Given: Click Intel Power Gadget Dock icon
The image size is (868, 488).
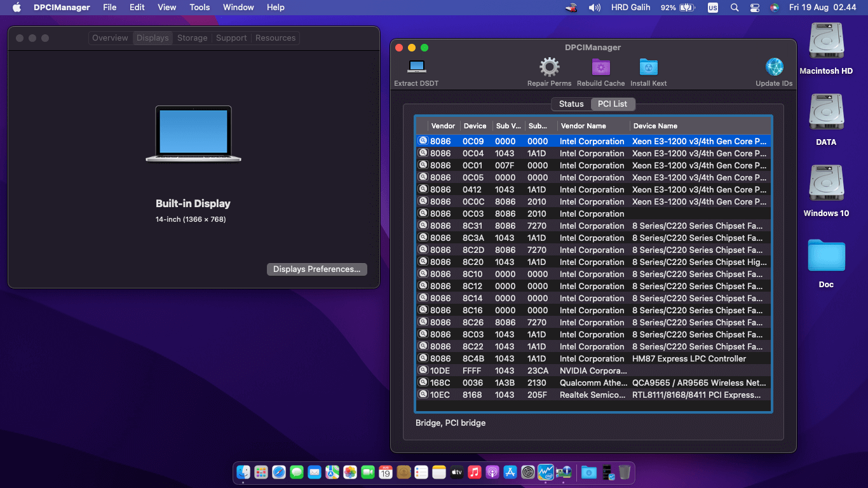Looking at the screenshot, I should click(x=546, y=472).
